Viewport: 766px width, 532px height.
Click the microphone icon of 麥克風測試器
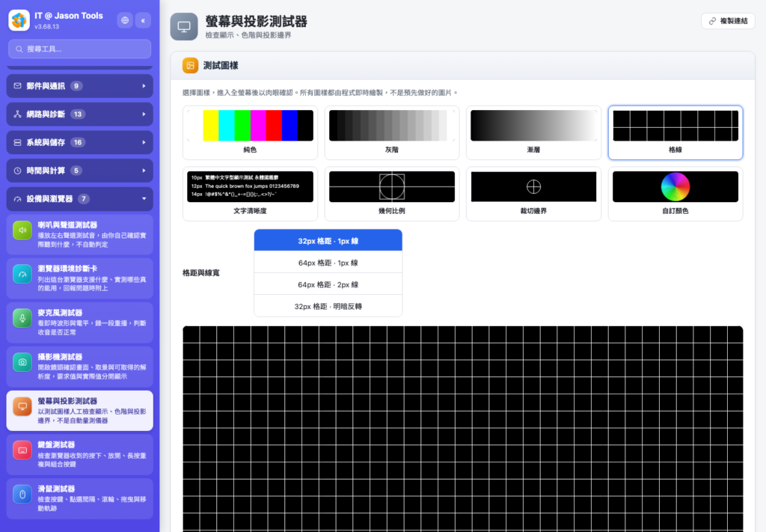22,318
